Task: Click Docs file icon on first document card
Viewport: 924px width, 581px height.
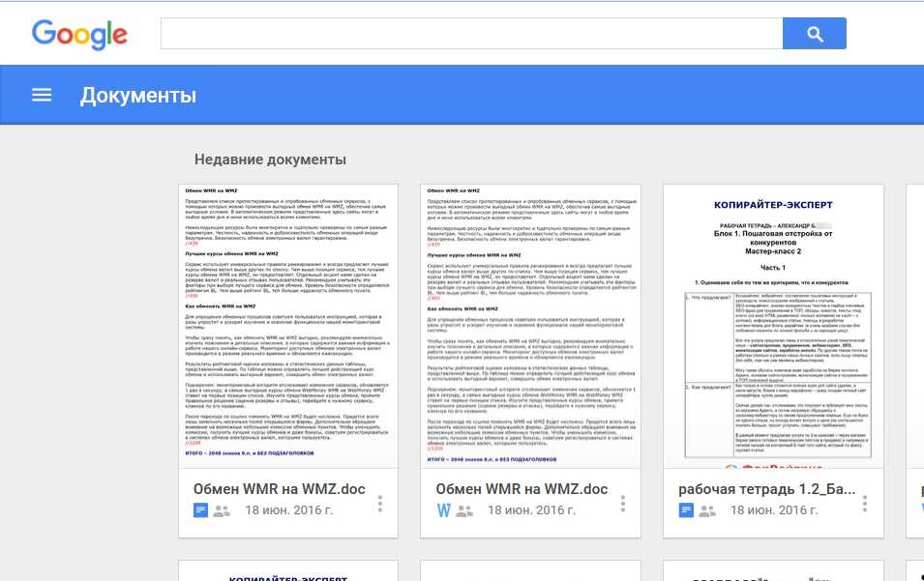Action: tap(201, 510)
